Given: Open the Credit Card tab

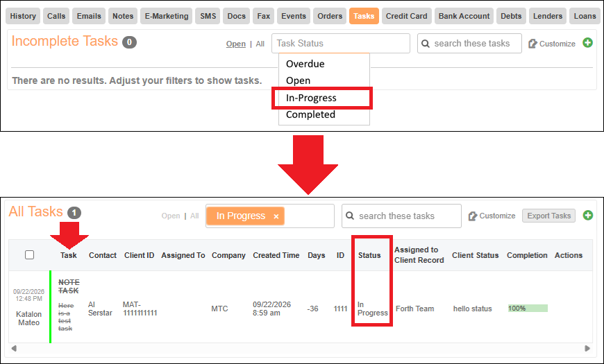Looking at the screenshot, I should [x=406, y=16].
